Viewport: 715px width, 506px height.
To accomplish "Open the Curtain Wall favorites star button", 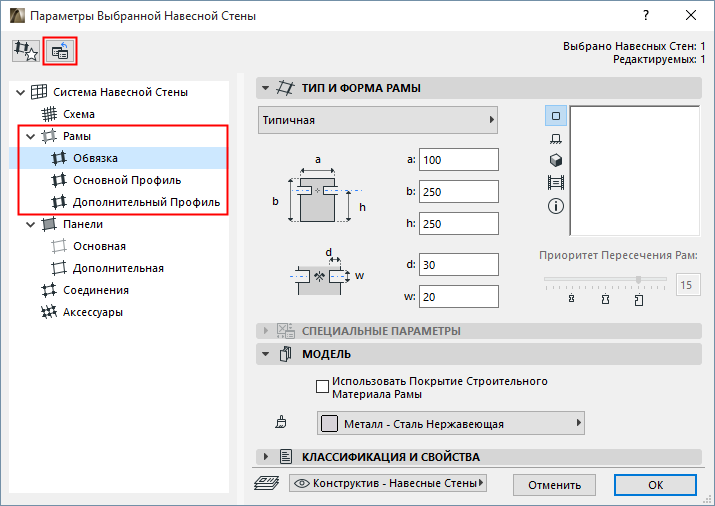I will pos(26,51).
